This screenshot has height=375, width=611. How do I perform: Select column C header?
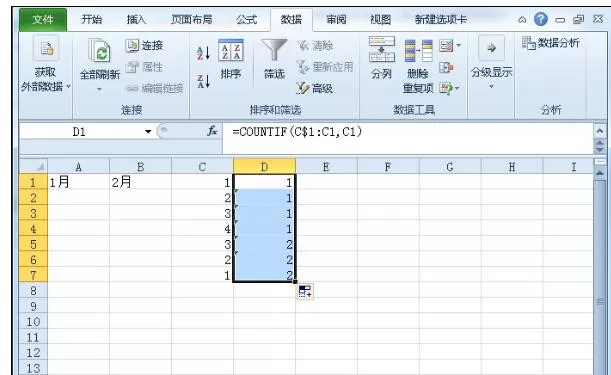[202, 167]
